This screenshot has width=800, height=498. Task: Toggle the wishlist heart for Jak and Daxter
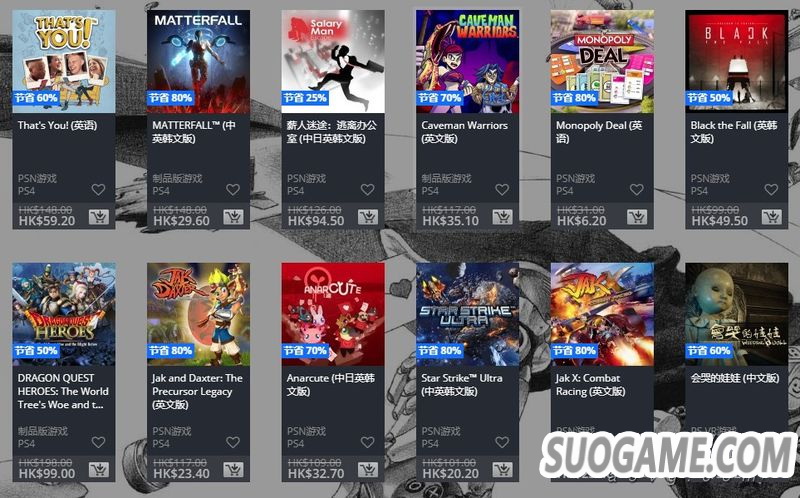pos(233,442)
